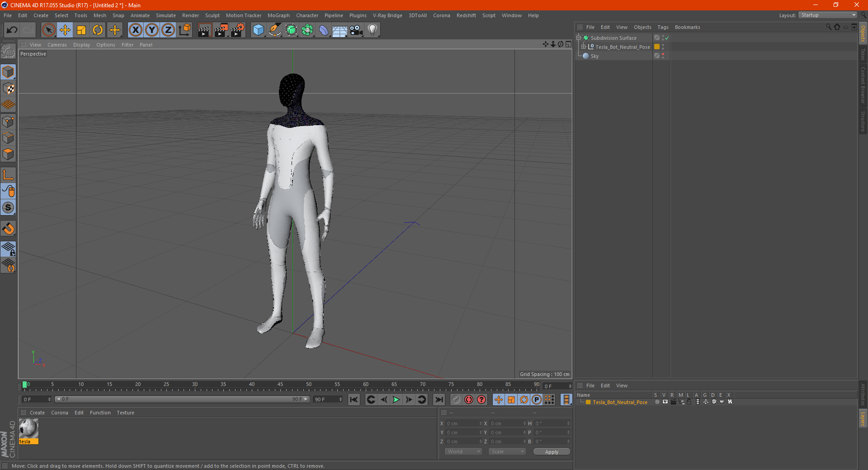The width and height of the screenshot is (868, 470).
Task: Open the Array modeling objects icon
Action: coord(307,30)
